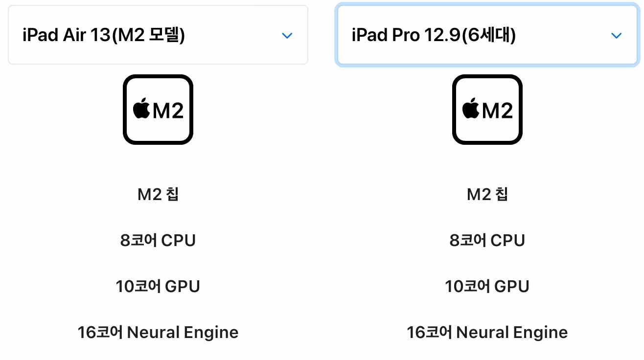This screenshot has width=644, height=360.
Task: Click the M2 chip badge under iPad Pro 12.9
Action: tap(487, 109)
